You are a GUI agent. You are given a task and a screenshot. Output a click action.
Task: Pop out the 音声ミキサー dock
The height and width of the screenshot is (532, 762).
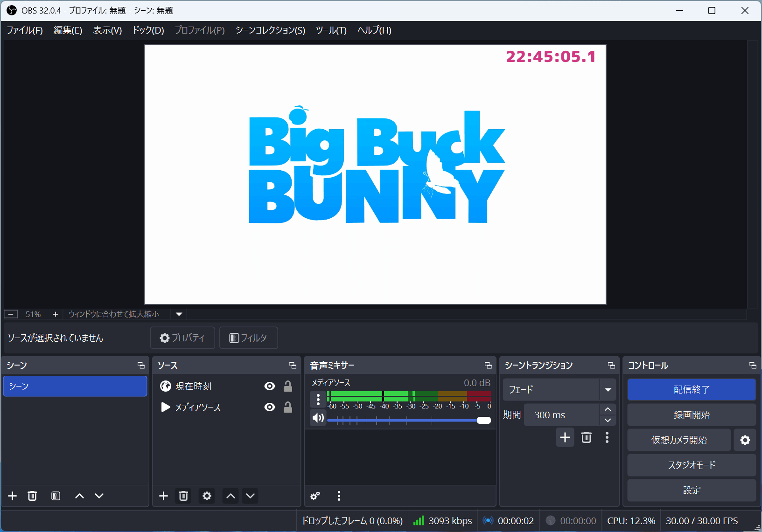click(488, 366)
